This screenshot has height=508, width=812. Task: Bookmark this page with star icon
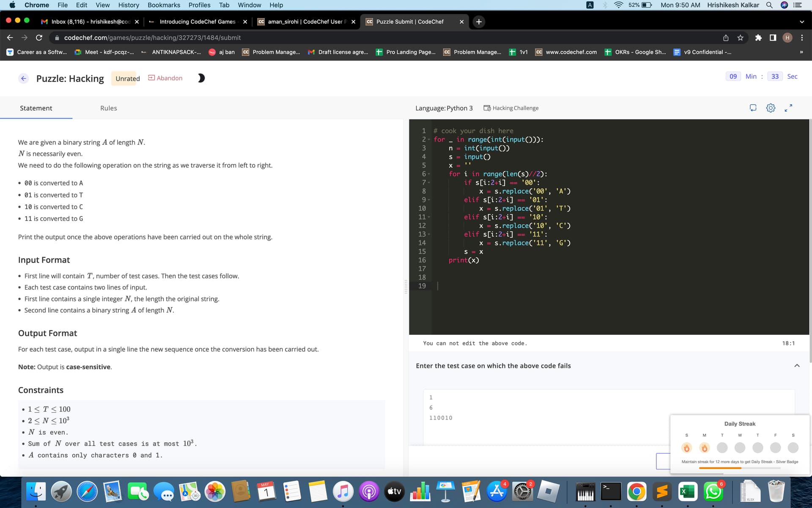coord(740,38)
